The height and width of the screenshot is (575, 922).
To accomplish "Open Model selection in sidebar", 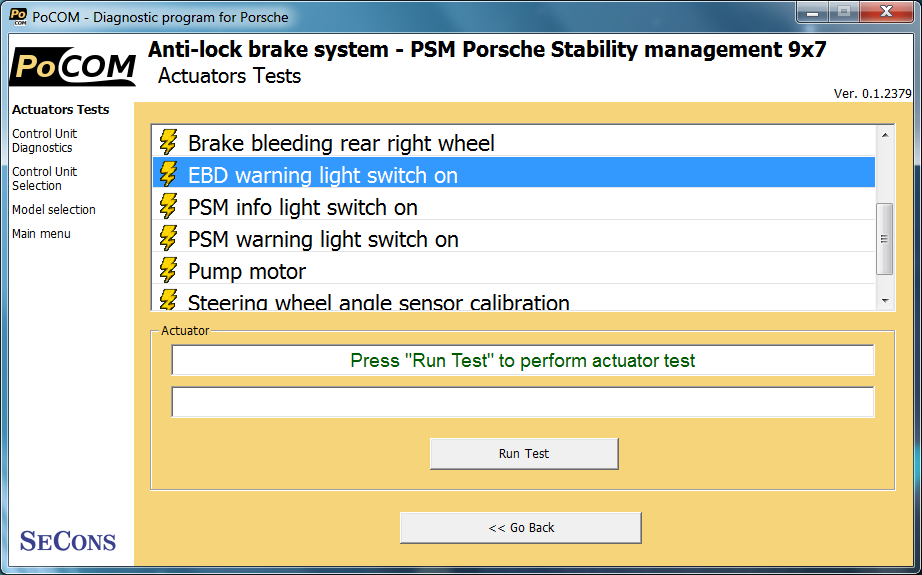I will point(54,209).
